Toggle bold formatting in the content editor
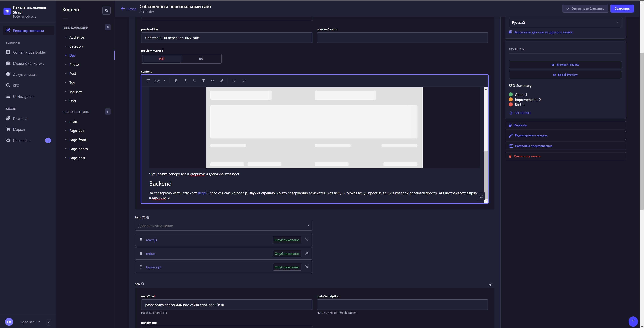Image resolution: width=644 pixels, height=328 pixels. [x=176, y=81]
